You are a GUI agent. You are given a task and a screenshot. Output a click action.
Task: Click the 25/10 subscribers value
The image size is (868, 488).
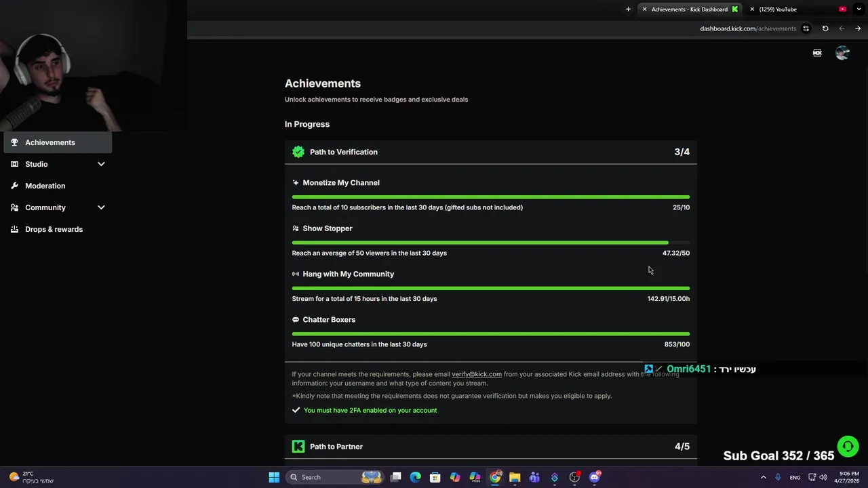681,207
